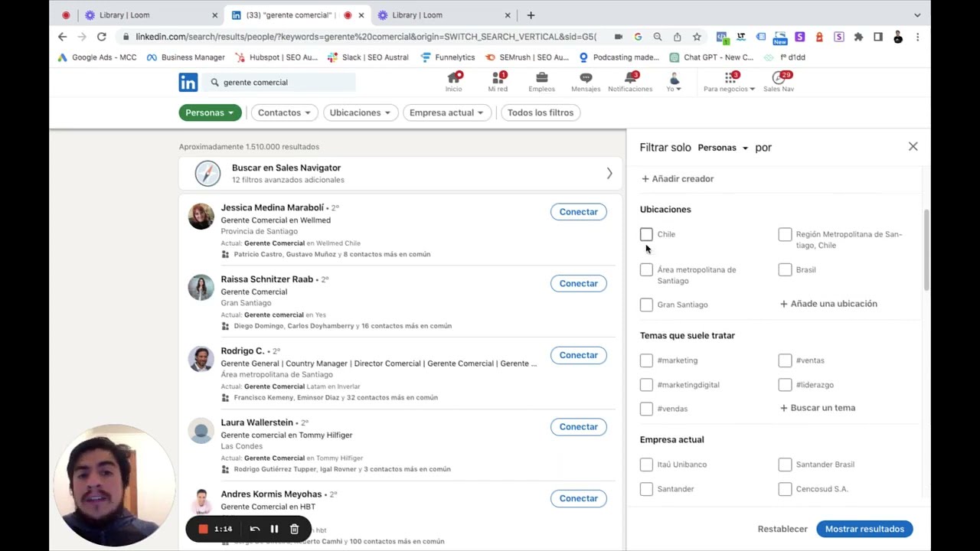
Task: Click the share page icon in address bar
Action: click(678, 37)
